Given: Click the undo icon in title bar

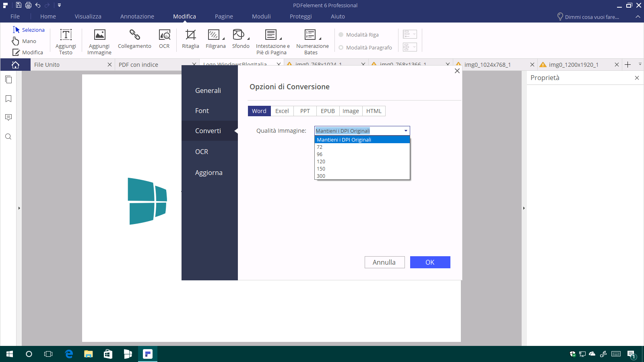Looking at the screenshot, I should coord(38,5).
